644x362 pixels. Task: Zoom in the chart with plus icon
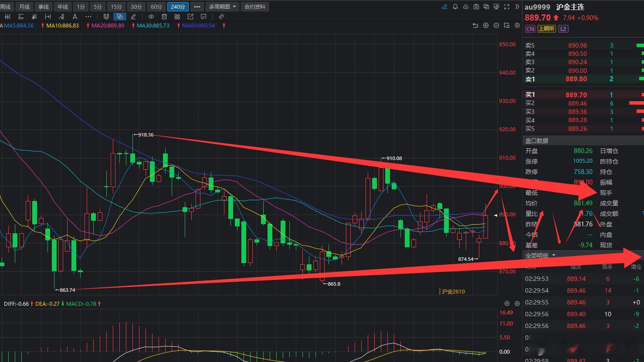486,26
